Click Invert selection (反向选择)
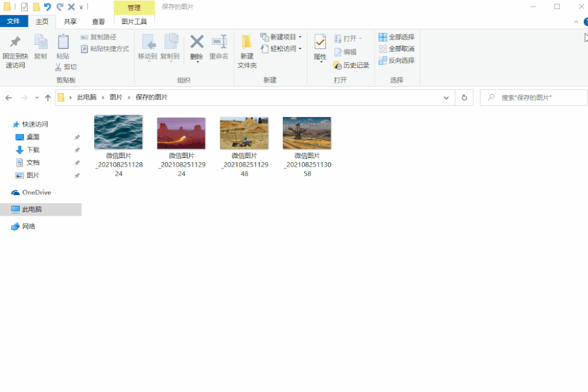The width and height of the screenshot is (588, 392). click(x=397, y=60)
